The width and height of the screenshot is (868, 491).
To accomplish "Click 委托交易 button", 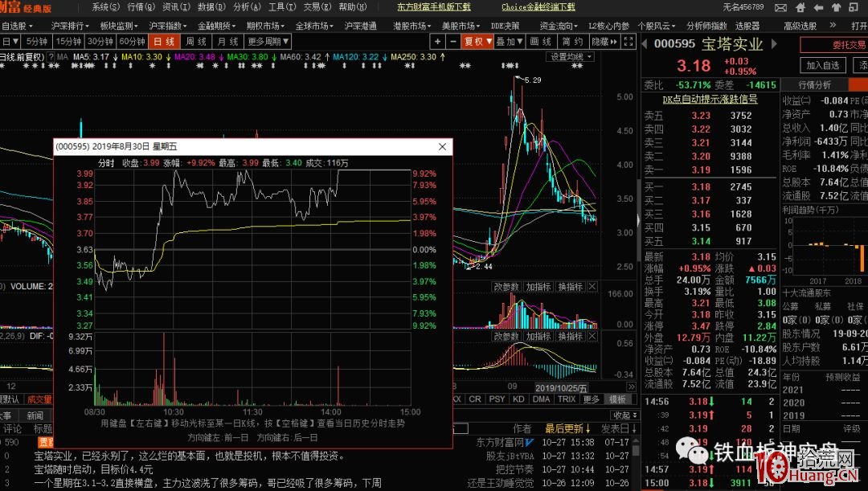I will [836, 45].
